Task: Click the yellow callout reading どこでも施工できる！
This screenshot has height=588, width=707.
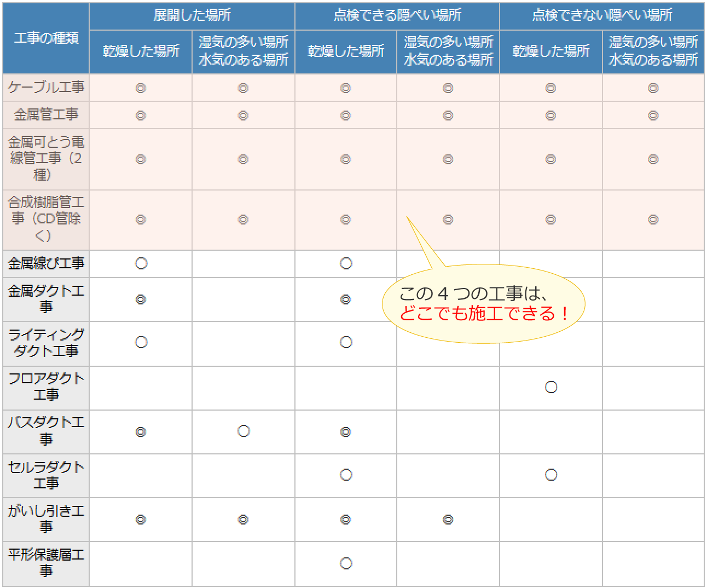Action: coord(483,304)
